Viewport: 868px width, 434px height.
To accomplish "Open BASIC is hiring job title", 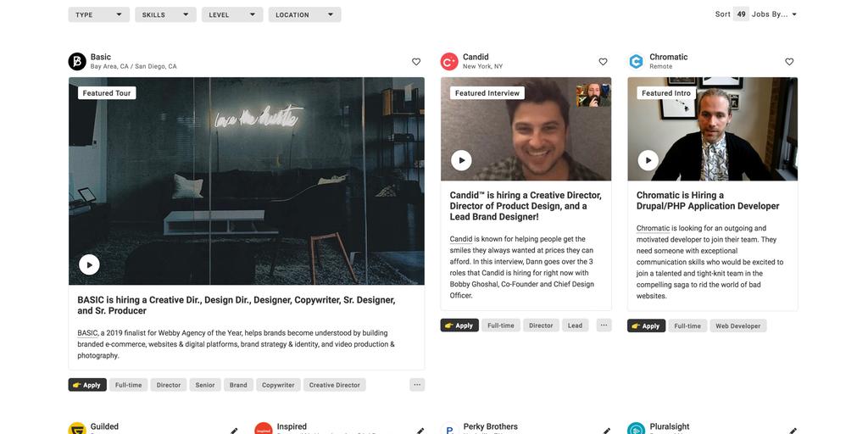I will pyautogui.click(x=236, y=305).
